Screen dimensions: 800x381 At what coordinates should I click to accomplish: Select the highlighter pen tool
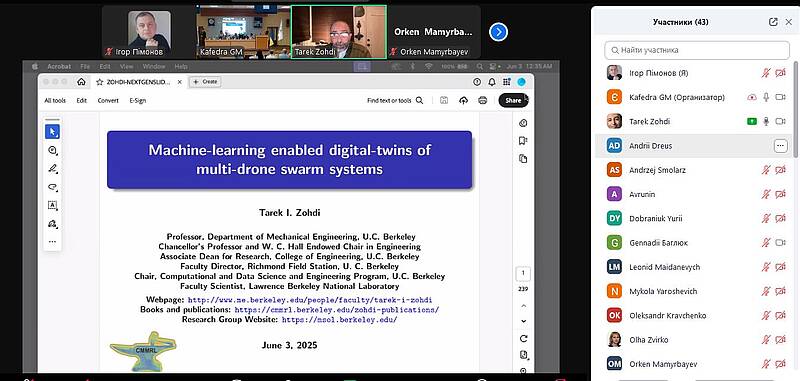click(52, 168)
